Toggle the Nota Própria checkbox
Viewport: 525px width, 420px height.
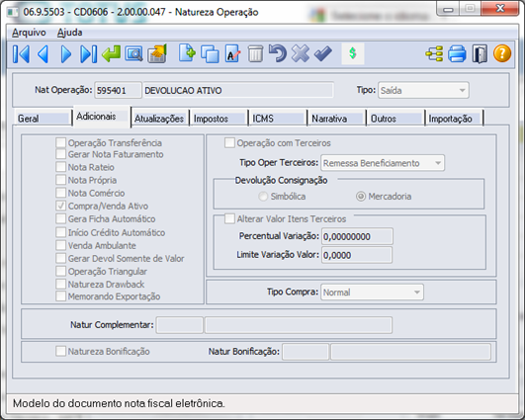[61, 180]
